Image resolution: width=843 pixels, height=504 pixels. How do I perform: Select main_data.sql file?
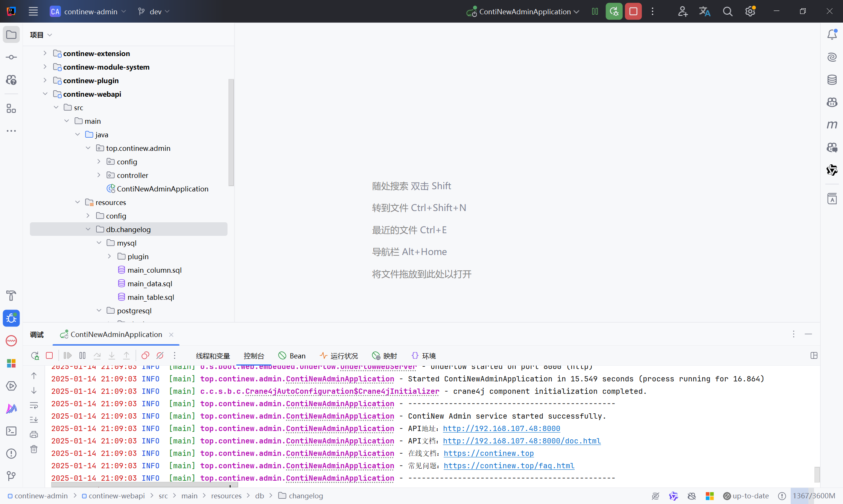click(x=150, y=283)
